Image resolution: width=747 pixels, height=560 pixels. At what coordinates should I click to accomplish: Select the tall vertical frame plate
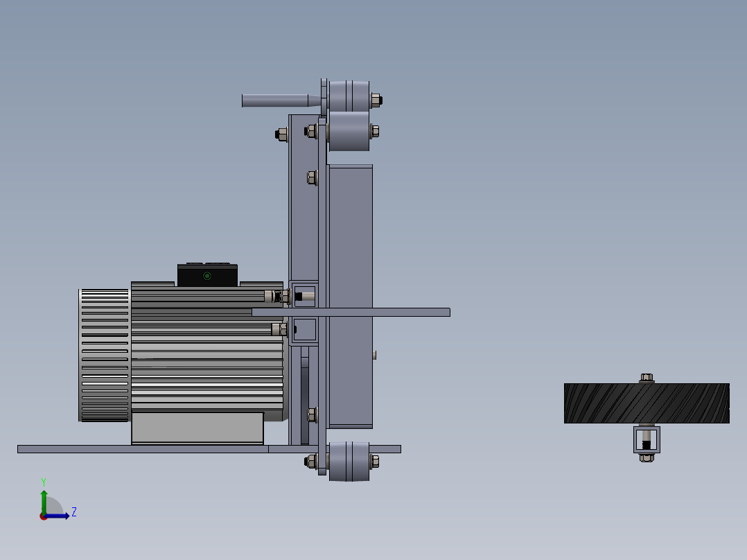pos(322,295)
